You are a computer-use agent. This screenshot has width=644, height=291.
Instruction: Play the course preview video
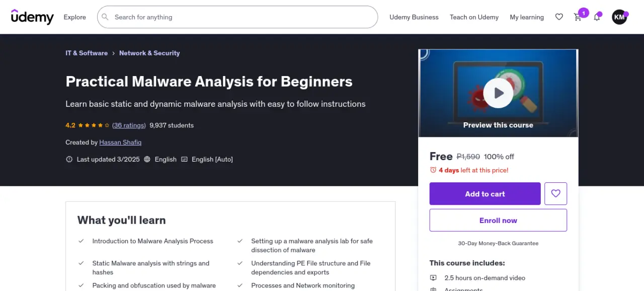(x=498, y=93)
